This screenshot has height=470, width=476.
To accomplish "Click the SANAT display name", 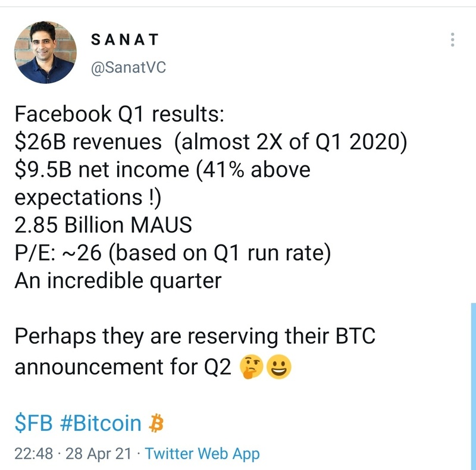I will [125, 40].
